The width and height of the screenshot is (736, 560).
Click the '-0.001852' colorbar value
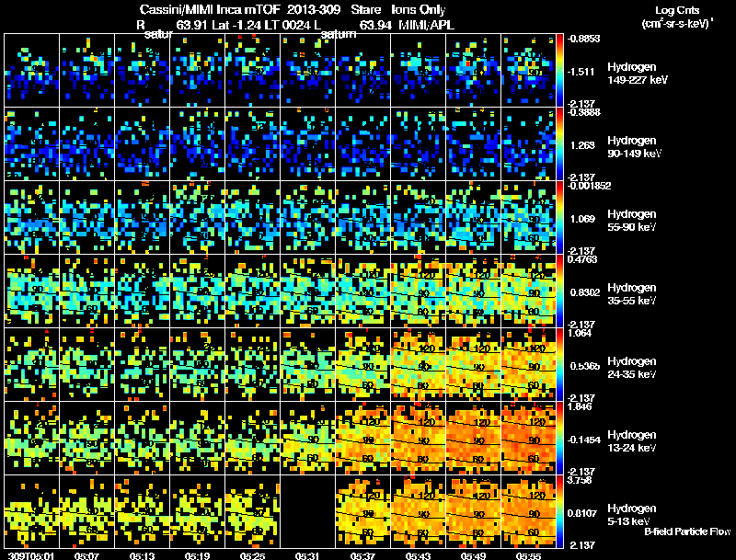tap(589, 186)
